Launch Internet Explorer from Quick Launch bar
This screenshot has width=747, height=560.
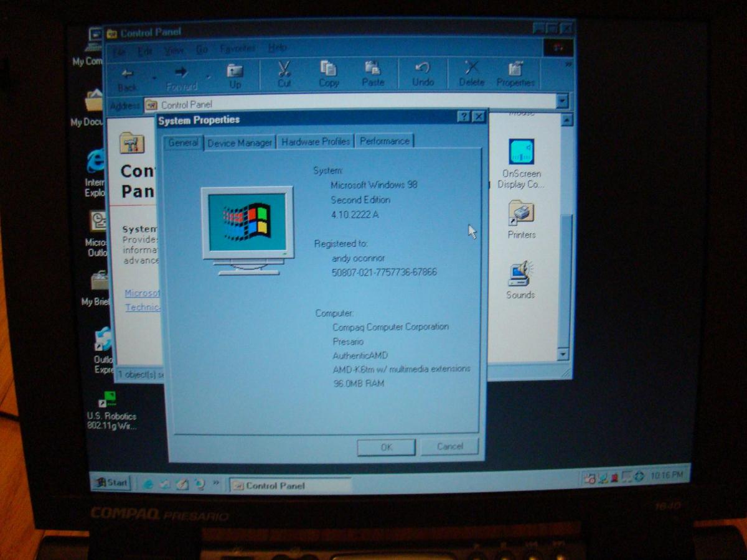(148, 483)
